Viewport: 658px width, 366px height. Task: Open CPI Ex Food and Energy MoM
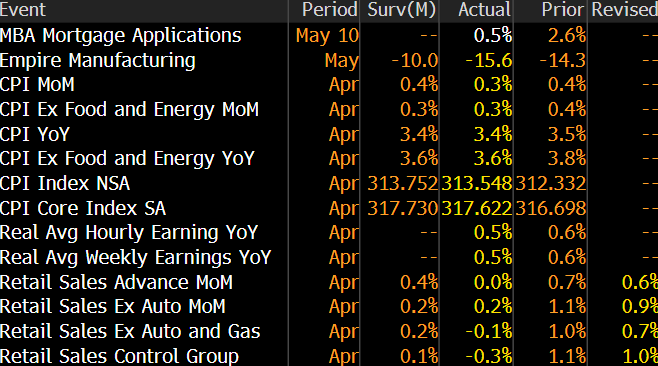pyautogui.click(x=129, y=110)
